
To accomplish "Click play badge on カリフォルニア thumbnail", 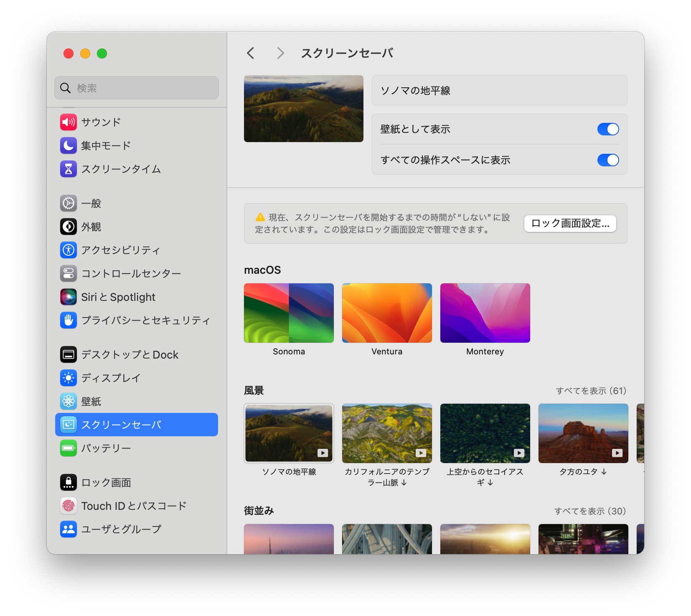I will click(421, 453).
